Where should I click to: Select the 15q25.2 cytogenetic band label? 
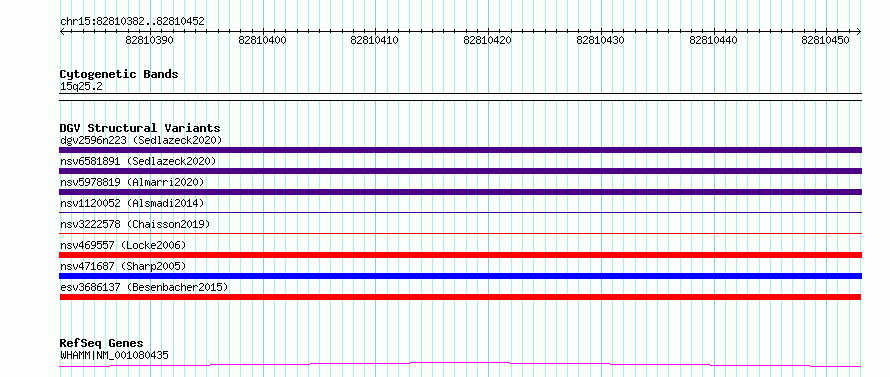pos(81,87)
